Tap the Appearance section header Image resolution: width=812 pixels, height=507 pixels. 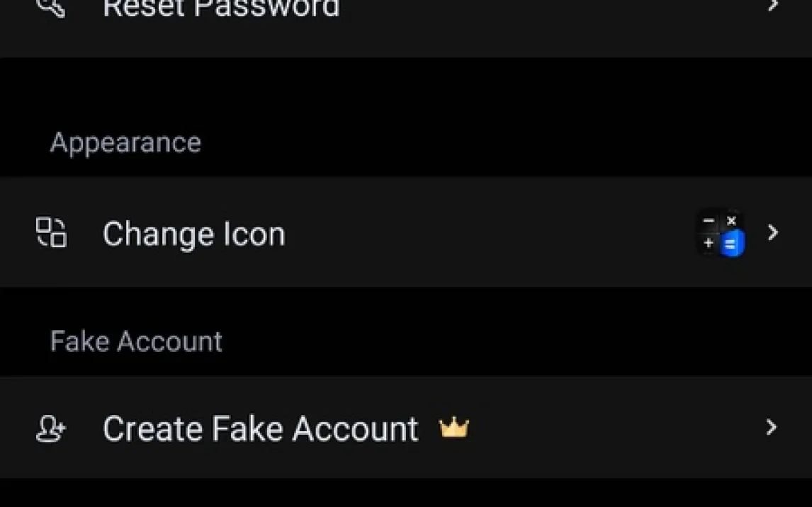point(125,143)
